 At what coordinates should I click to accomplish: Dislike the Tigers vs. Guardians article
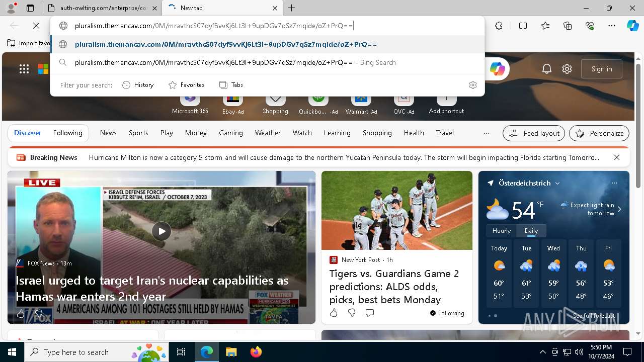352,313
